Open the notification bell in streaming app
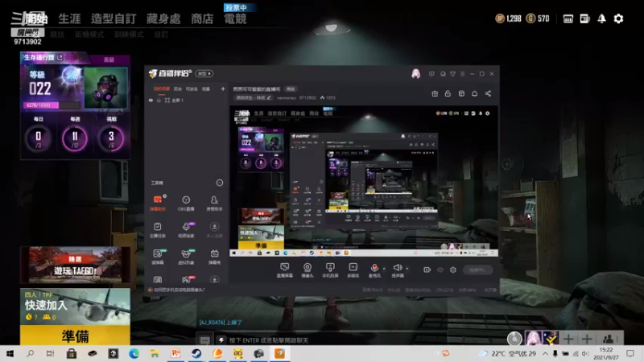The image size is (644, 362). click(x=474, y=93)
